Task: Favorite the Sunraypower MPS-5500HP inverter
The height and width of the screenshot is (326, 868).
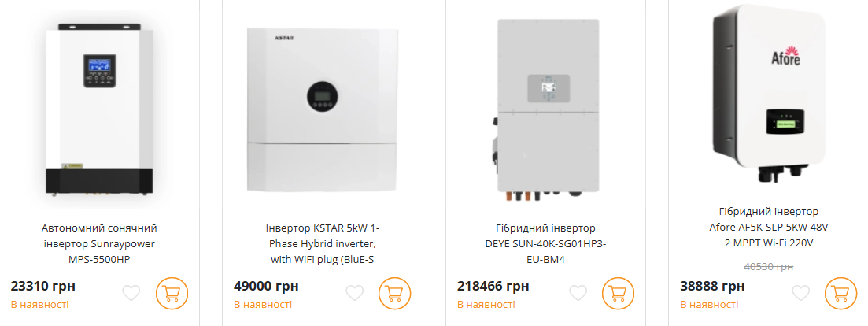Action: click(131, 293)
